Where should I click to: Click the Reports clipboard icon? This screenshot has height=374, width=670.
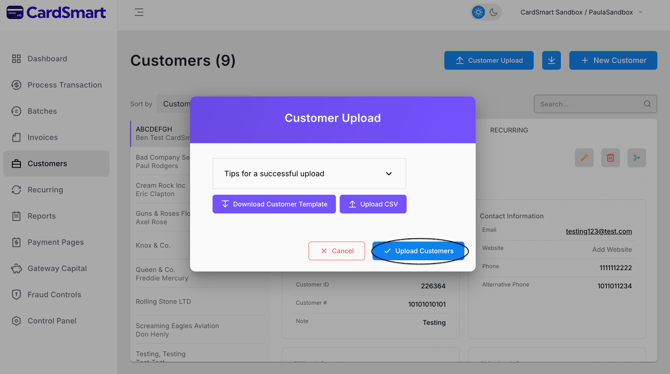[16, 216]
